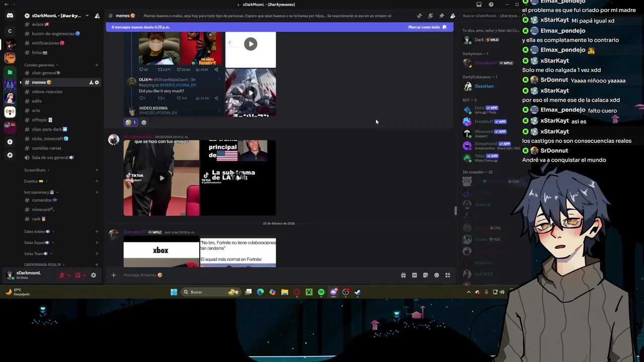This screenshot has width=644, height=362.
Task: Open the clips-para-dark channel
Action: point(61,129)
